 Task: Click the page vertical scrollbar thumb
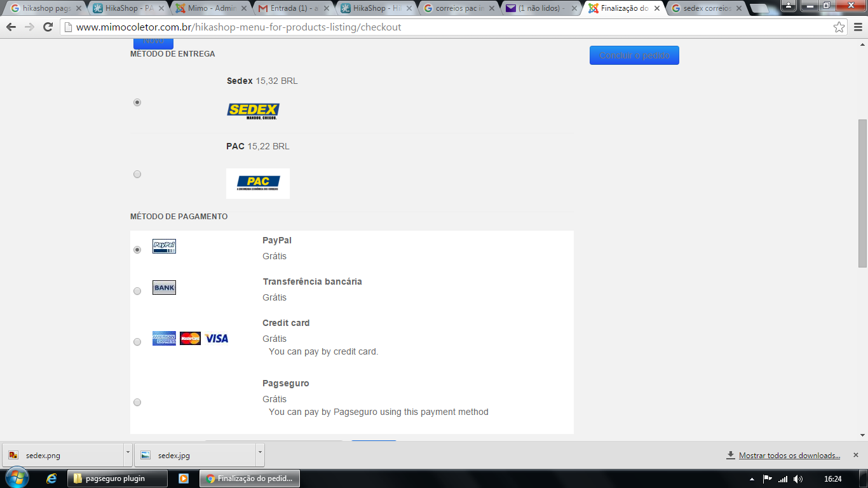click(862, 193)
